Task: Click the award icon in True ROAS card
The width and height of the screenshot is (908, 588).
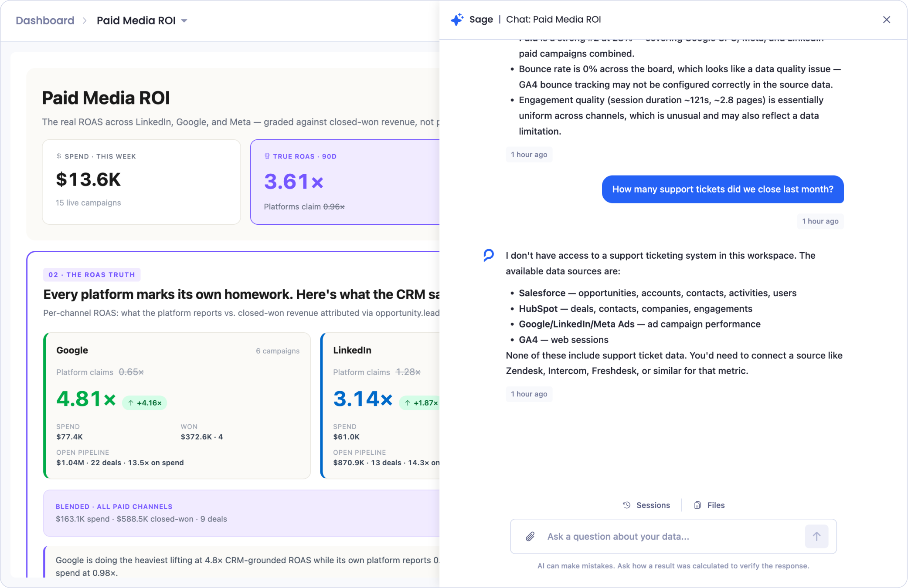Action: click(x=267, y=156)
